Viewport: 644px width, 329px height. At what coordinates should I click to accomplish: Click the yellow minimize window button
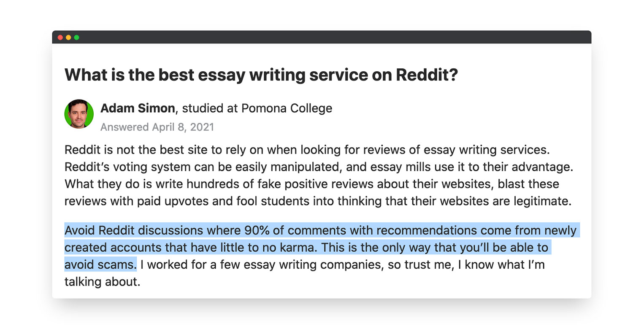pyautogui.click(x=68, y=38)
